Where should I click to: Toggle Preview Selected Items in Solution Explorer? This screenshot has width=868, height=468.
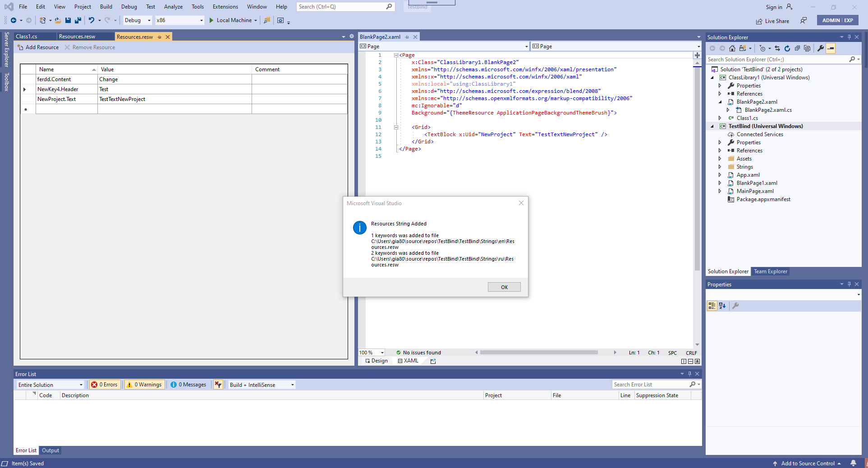831,48
